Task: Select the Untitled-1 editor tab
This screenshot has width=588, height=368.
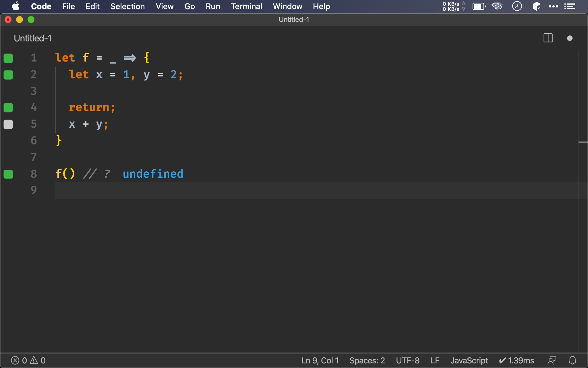Action: pos(33,38)
